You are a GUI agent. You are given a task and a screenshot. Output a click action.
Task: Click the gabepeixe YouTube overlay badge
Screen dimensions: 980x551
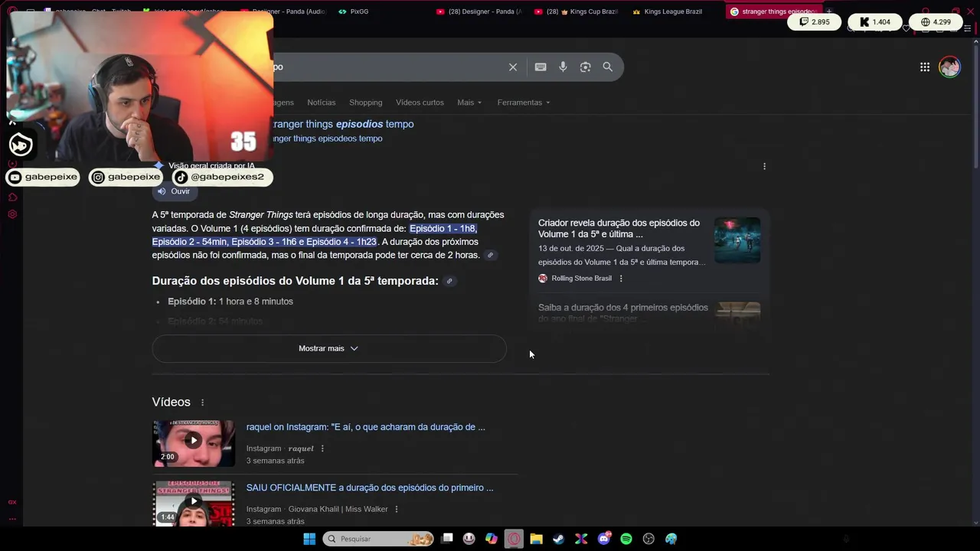point(44,177)
